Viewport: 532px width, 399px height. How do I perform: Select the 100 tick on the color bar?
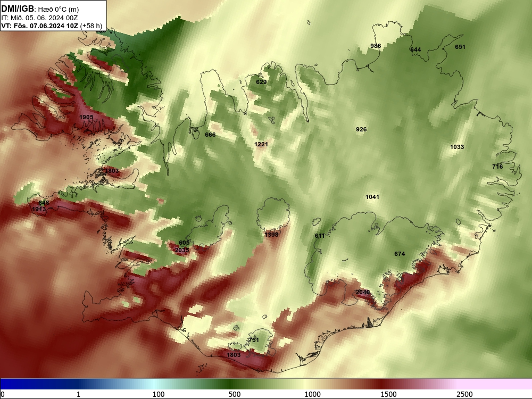(x=159, y=394)
